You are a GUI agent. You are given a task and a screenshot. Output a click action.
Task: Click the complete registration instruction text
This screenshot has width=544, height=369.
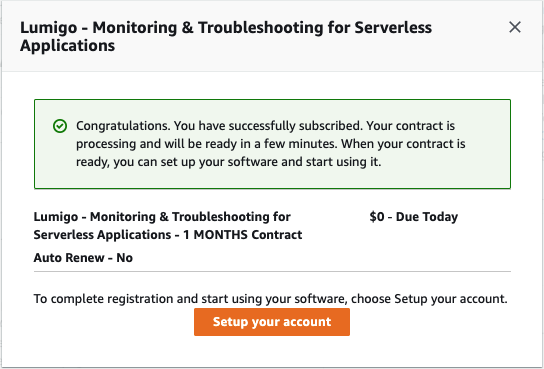coord(271,299)
